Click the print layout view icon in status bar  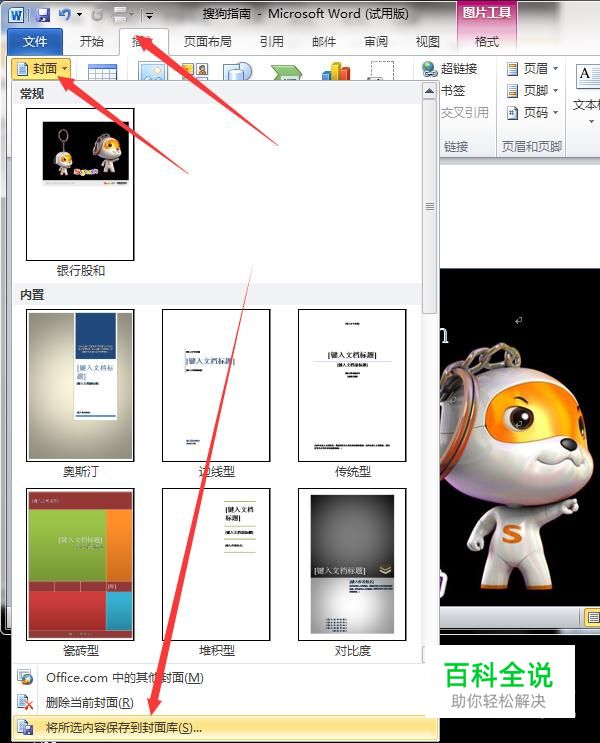[592, 617]
